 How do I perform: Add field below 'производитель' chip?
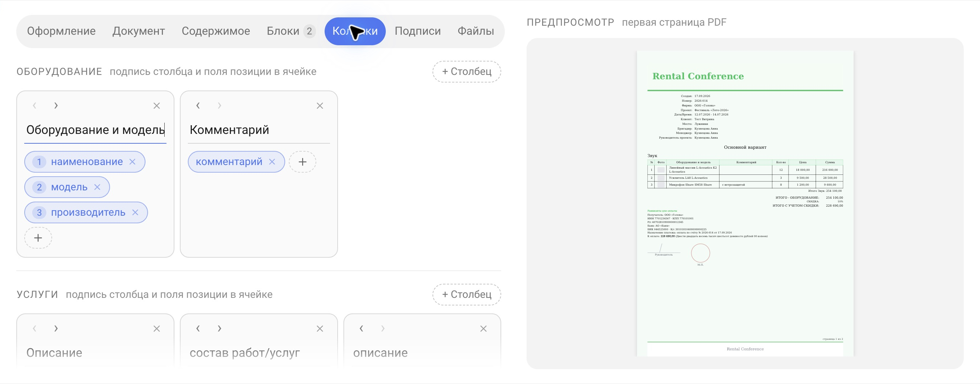tap(38, 238)
